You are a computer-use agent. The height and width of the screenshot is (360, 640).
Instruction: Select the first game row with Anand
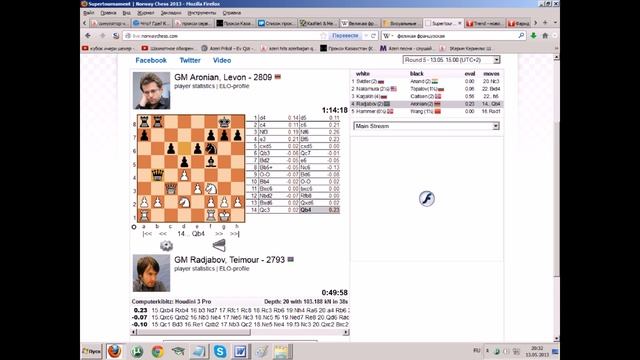[427, 81]
